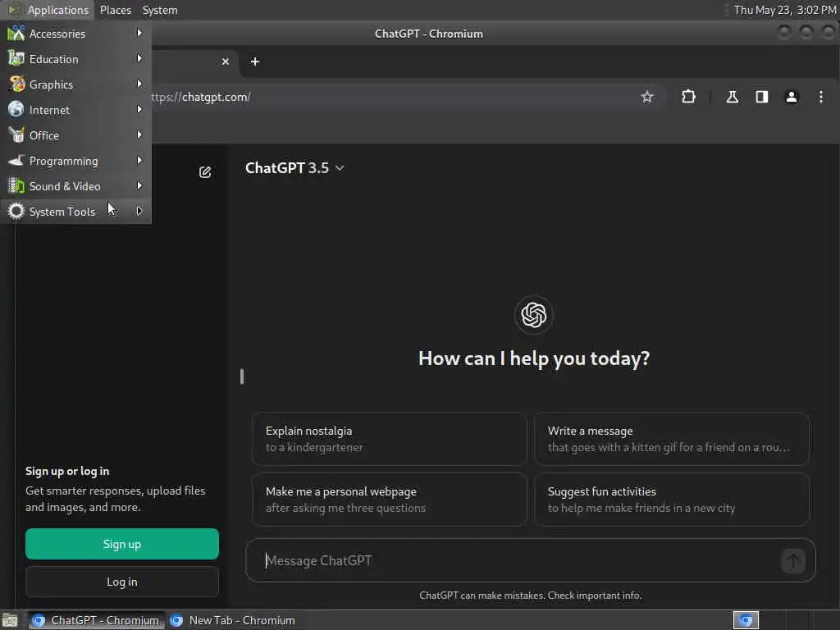Image resolution: width=840 pixels, height=630 pixels.
Task: Bookmark this page with the star icon
Action: tap(647, 97)
